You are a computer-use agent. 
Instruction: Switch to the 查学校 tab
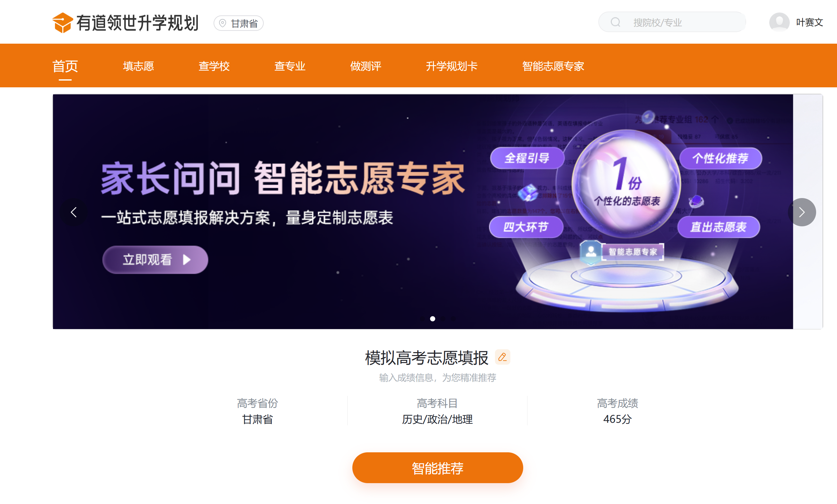pyautogui.click(x=214, y=66)
